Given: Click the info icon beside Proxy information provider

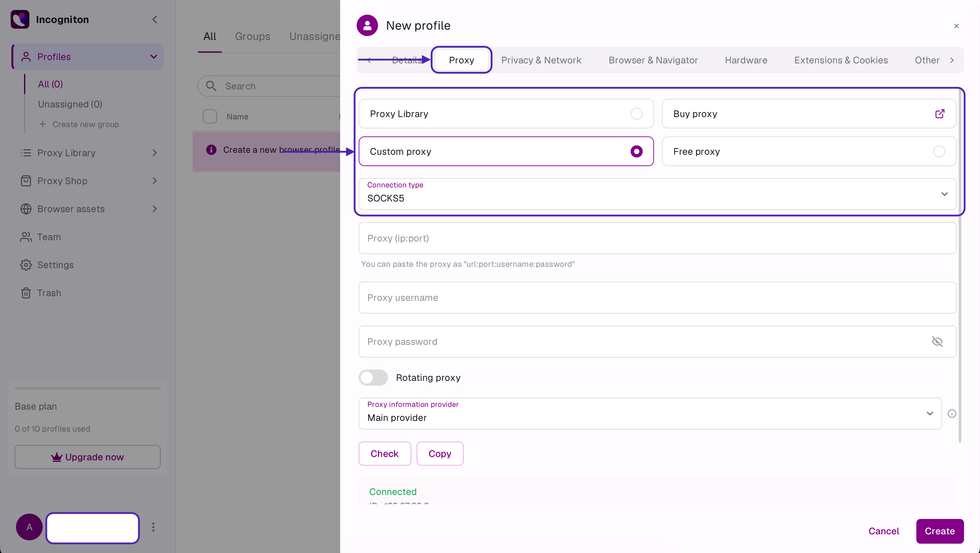Looking at the screenshot, I should [x=952, y=414].
